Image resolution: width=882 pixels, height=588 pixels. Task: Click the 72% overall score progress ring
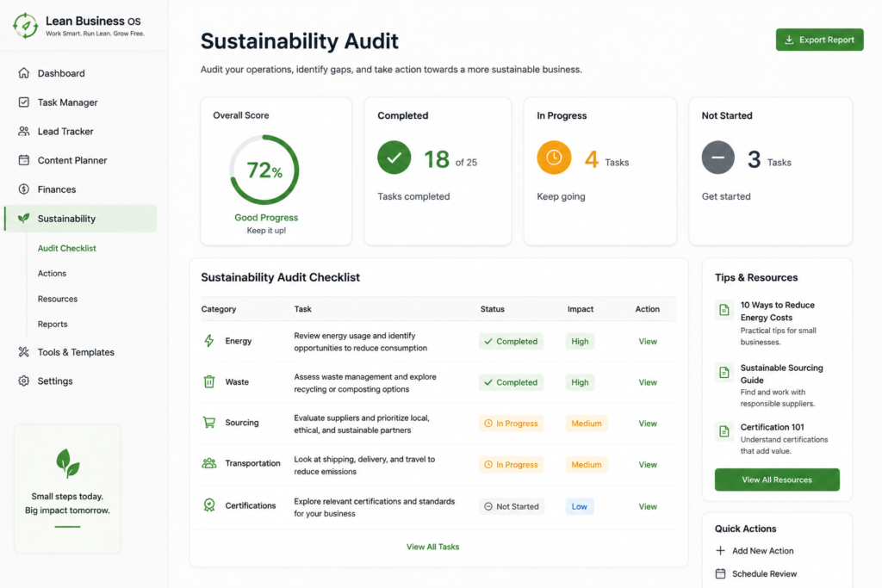264,170
